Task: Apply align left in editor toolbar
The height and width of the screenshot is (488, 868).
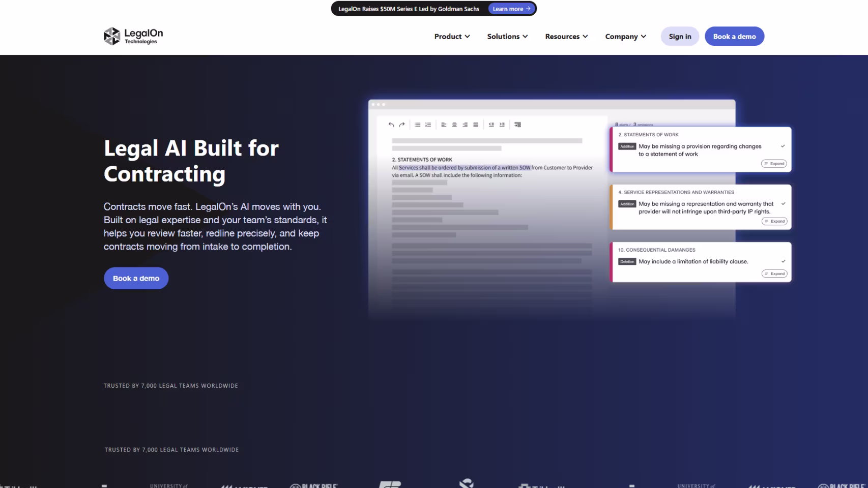Action: pyautogui.click(x=444, y=125)
